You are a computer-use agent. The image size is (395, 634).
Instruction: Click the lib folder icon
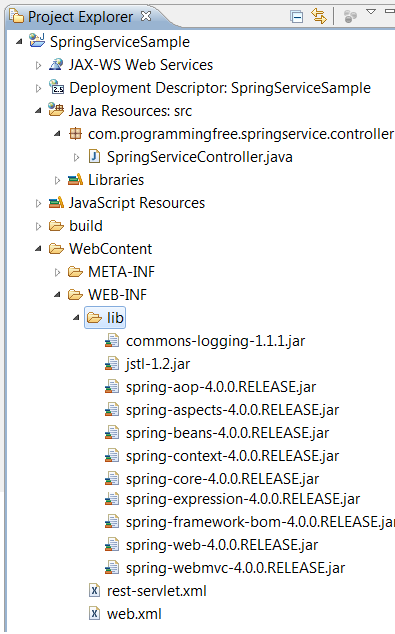[94, 318]
